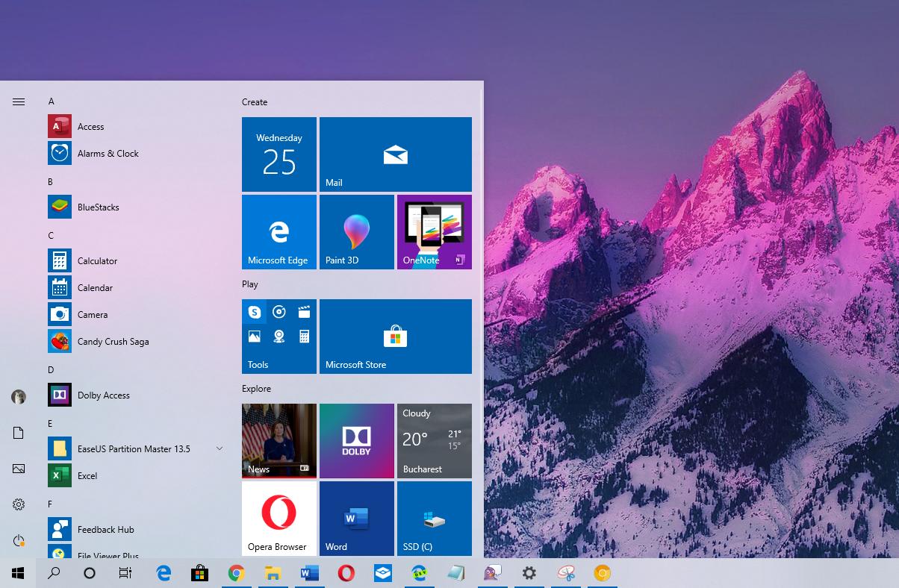Launch the Opera Browser tile
Image resolution: width=899 pixels, height=588 pixels.
tap(279, 519)
